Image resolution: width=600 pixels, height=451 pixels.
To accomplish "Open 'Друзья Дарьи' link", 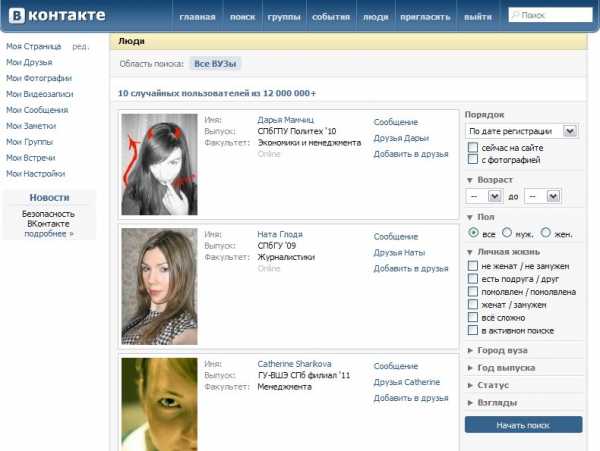I will (x=401, y=138).
